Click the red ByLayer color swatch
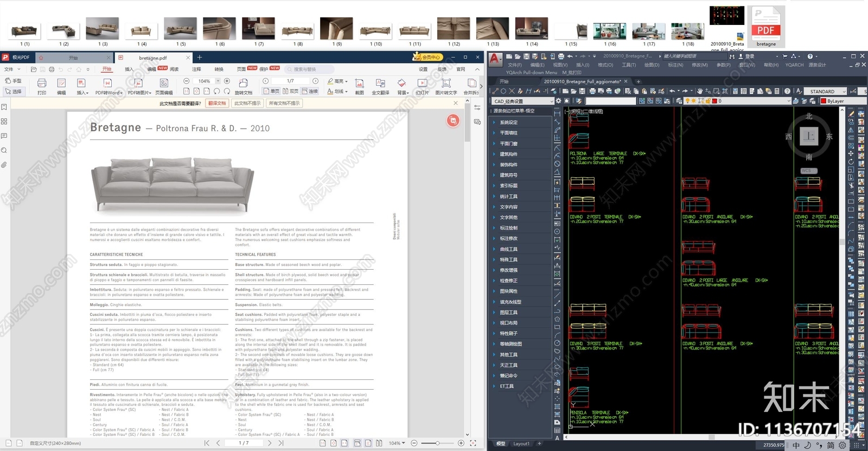 click(824, 101)
